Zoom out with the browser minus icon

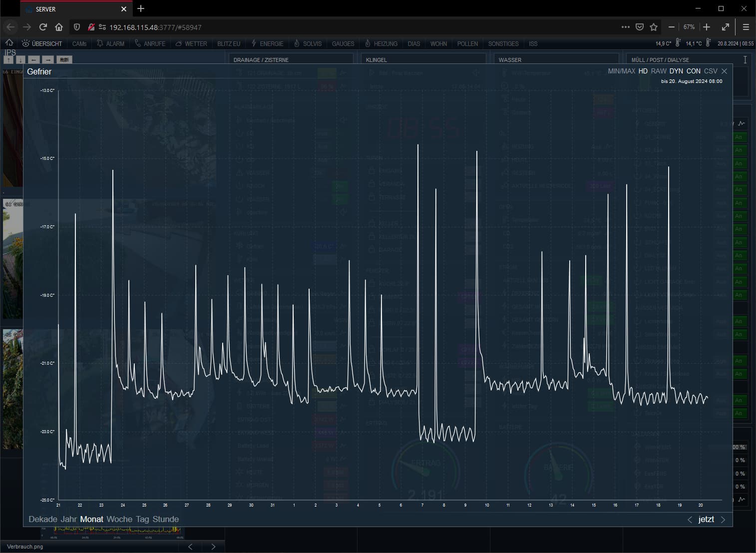[672, 27]
